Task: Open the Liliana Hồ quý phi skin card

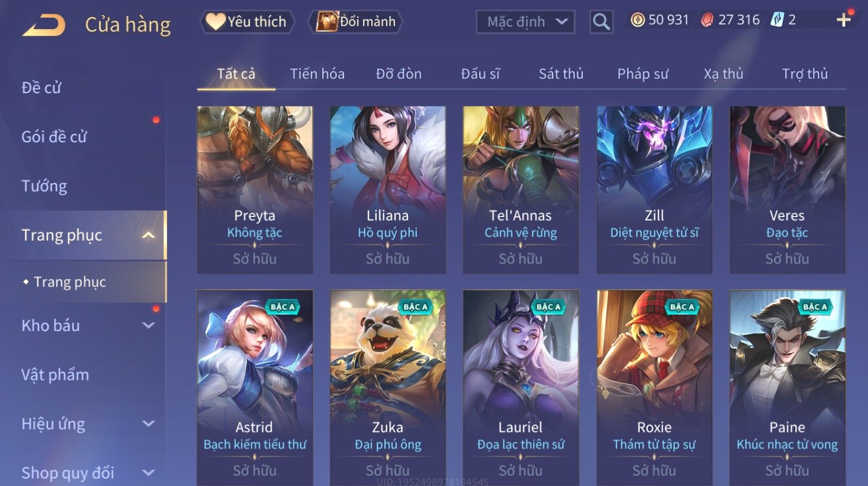Action: tap(387, 189)
